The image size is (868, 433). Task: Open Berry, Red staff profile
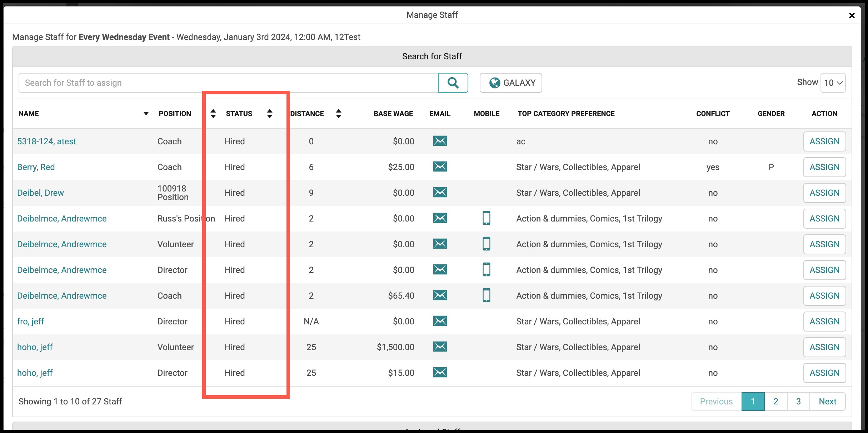[36, 167]
